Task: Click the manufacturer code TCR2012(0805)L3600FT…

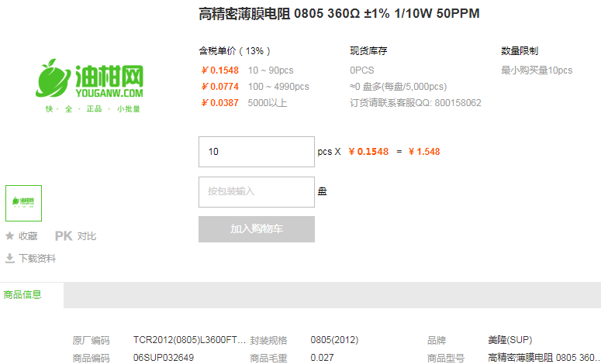Action: (189, 340)
